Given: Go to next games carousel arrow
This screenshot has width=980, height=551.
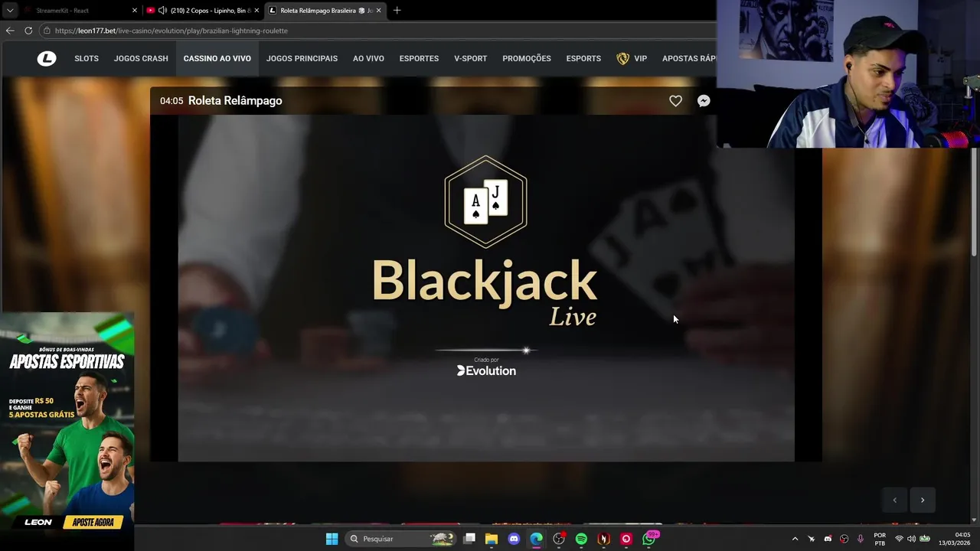Looking at the screenshot, I should coord(923,500).
